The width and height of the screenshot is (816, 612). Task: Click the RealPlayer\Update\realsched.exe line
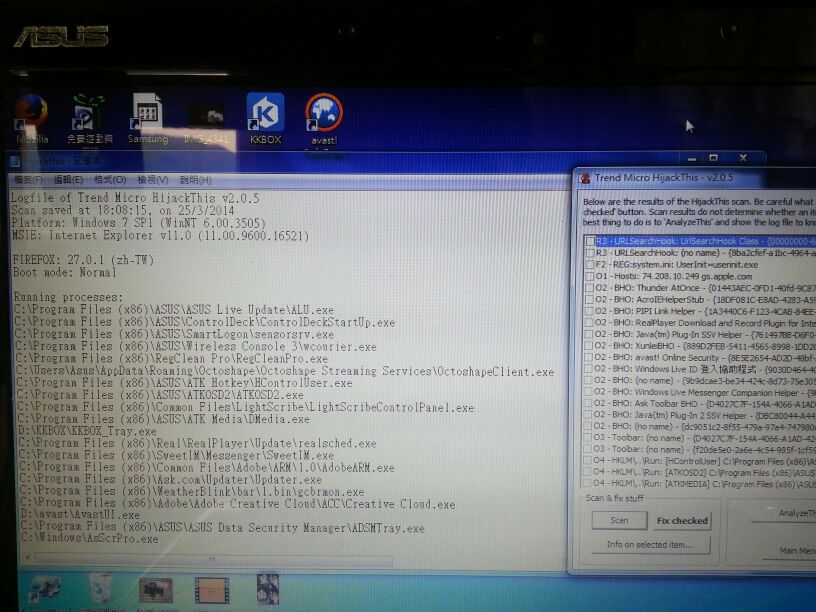pos(197,443)
